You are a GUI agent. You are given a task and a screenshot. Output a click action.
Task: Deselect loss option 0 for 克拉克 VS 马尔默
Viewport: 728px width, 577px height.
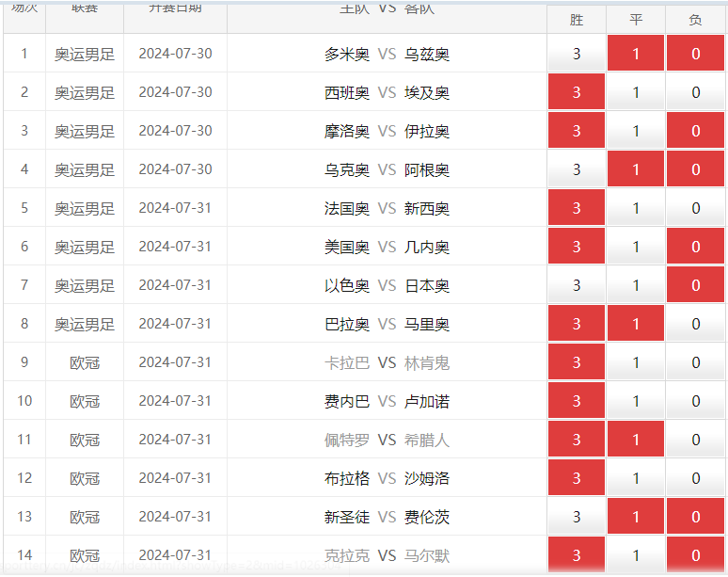[x=695, y=554]
